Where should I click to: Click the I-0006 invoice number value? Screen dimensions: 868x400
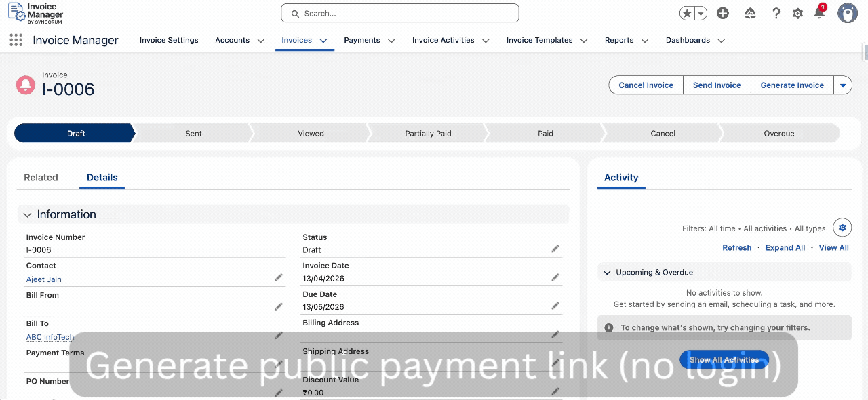[39, 249]
